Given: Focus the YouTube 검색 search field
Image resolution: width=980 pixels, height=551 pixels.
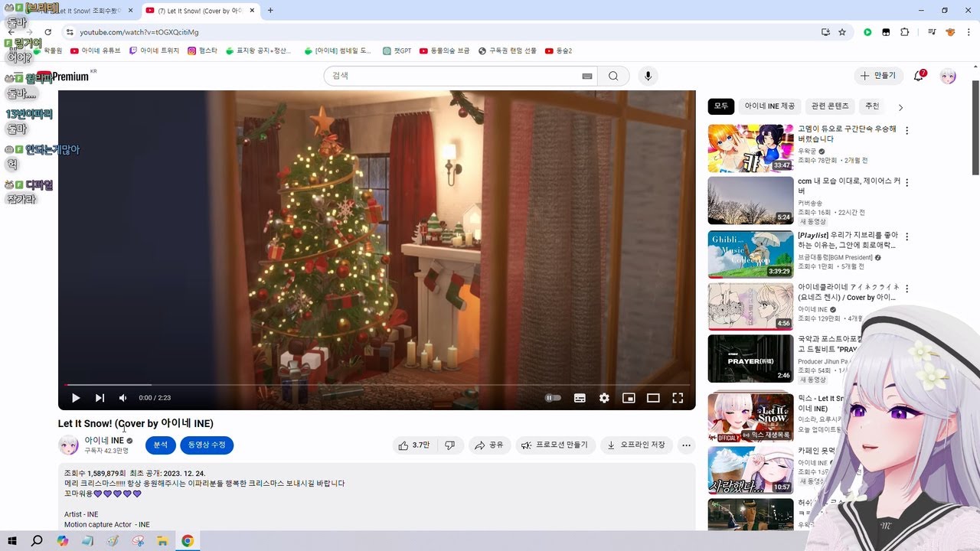Looking at the screenshot, I should [x=452, y=76].
